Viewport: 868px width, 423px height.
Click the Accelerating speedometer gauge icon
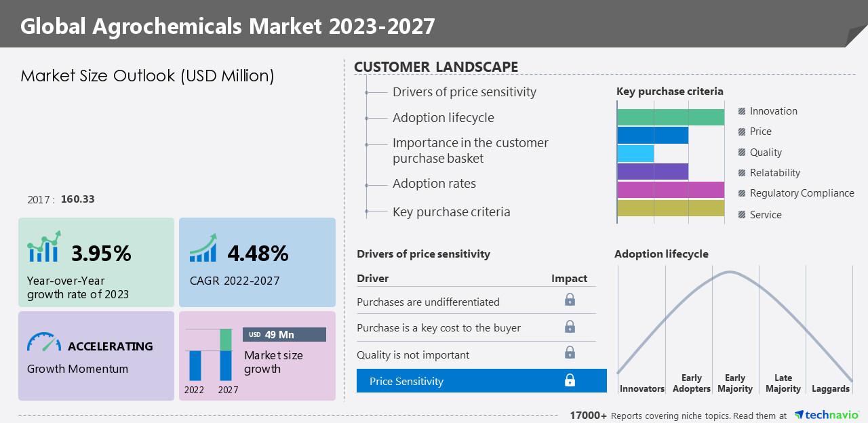44,342
